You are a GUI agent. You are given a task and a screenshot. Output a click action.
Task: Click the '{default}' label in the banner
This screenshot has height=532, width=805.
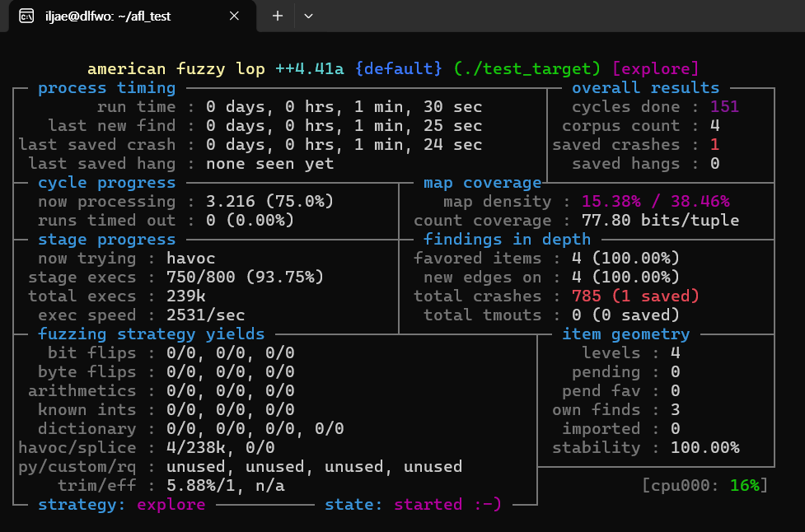tap(399, 68)
